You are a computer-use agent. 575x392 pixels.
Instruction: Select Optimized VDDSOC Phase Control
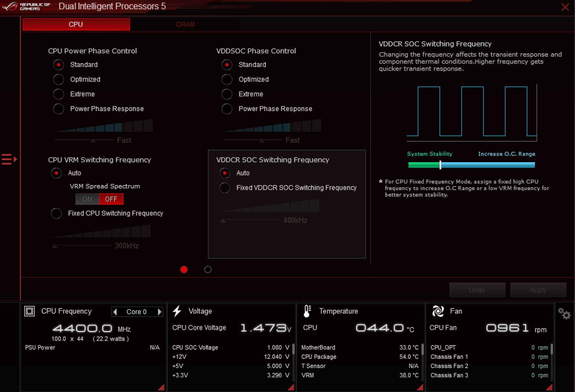coord(227,79)
